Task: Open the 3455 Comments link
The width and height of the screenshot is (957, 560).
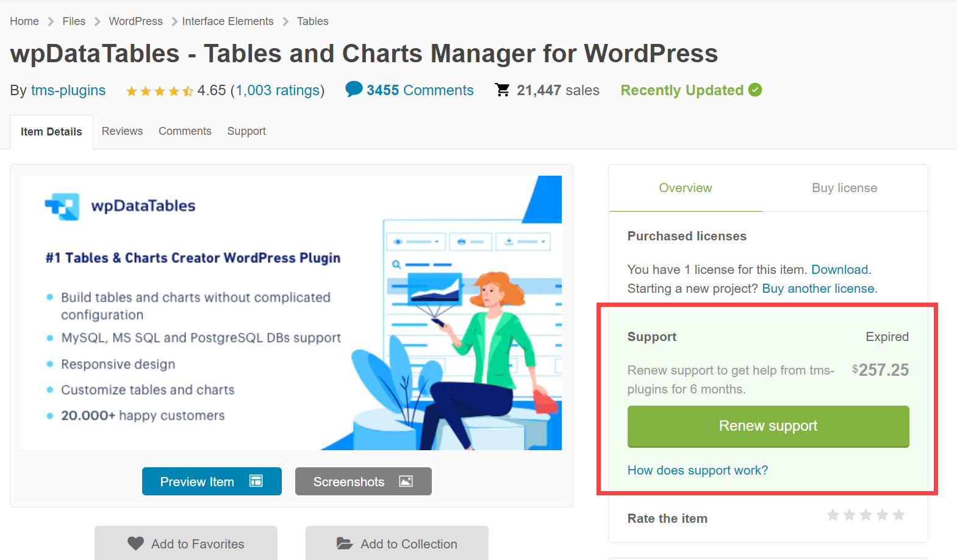Action: click(x=420, y=90)
